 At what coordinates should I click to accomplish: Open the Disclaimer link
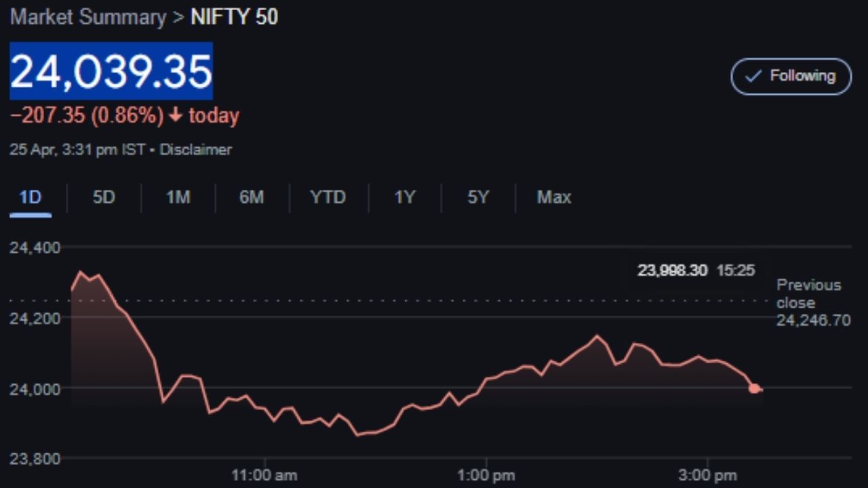point(195,150)
